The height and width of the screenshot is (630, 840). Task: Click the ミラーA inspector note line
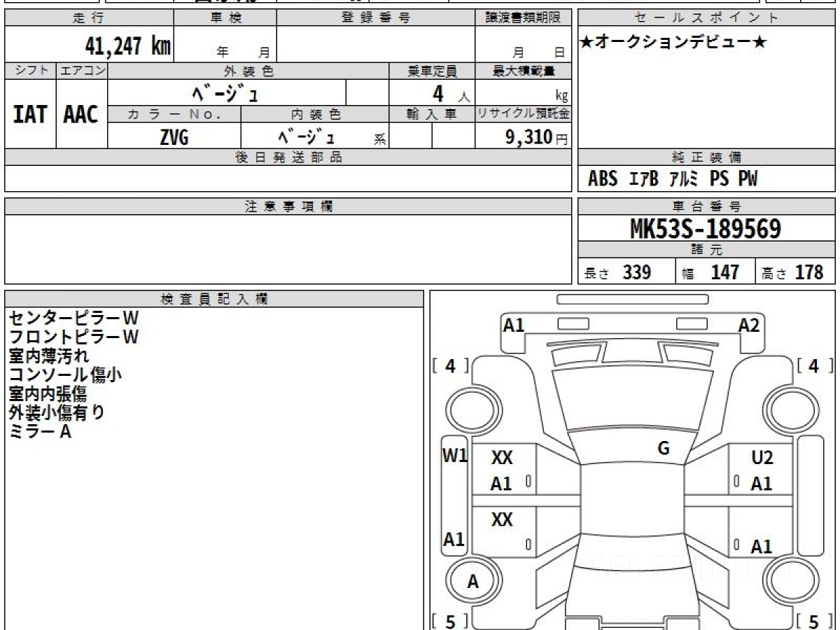[40, 432]
